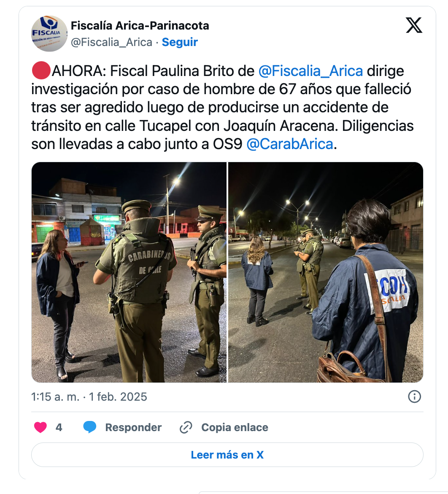Image resolution: width=448 pixels, height=494 pixels.
Task: Open the left photo with Carabineros officers
Action: (x=129, y=272)
